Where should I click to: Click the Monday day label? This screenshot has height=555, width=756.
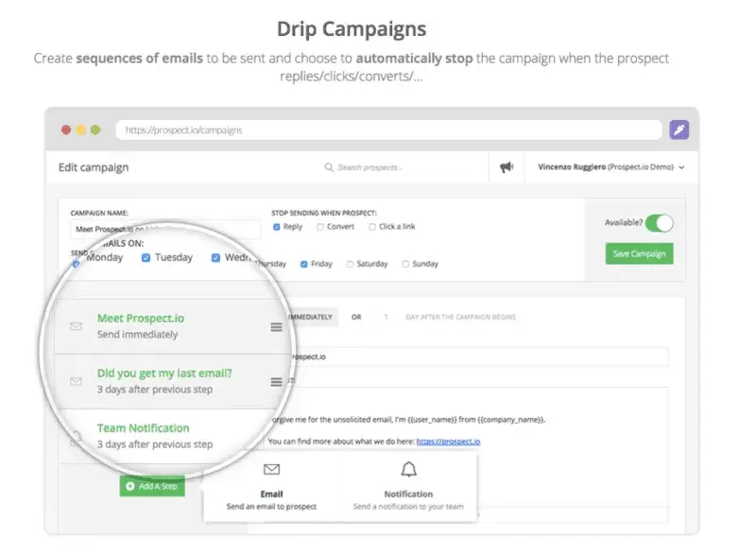click(x=105, y=257)
